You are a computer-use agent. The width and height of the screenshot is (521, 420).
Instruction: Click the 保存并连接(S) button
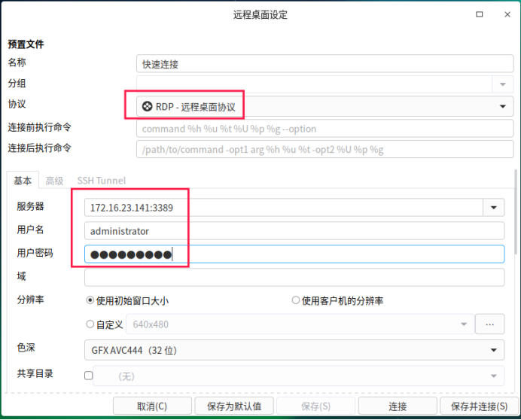pos(479,406)
